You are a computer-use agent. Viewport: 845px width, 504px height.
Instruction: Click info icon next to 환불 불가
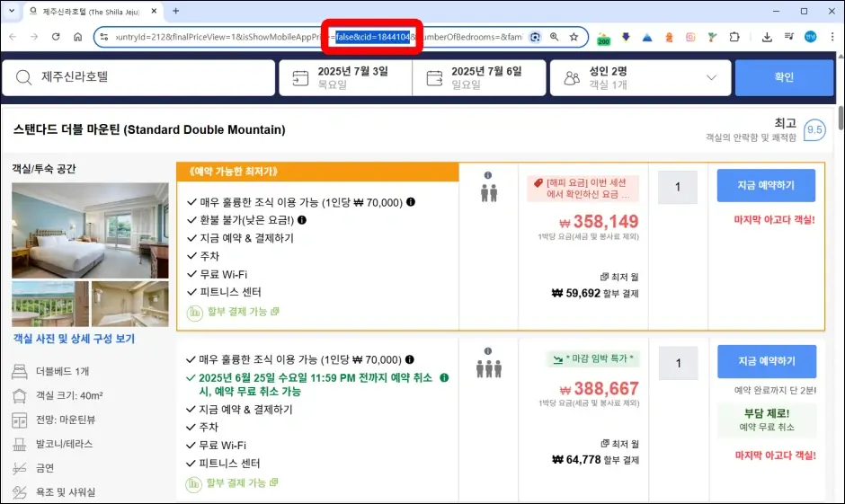302,220
